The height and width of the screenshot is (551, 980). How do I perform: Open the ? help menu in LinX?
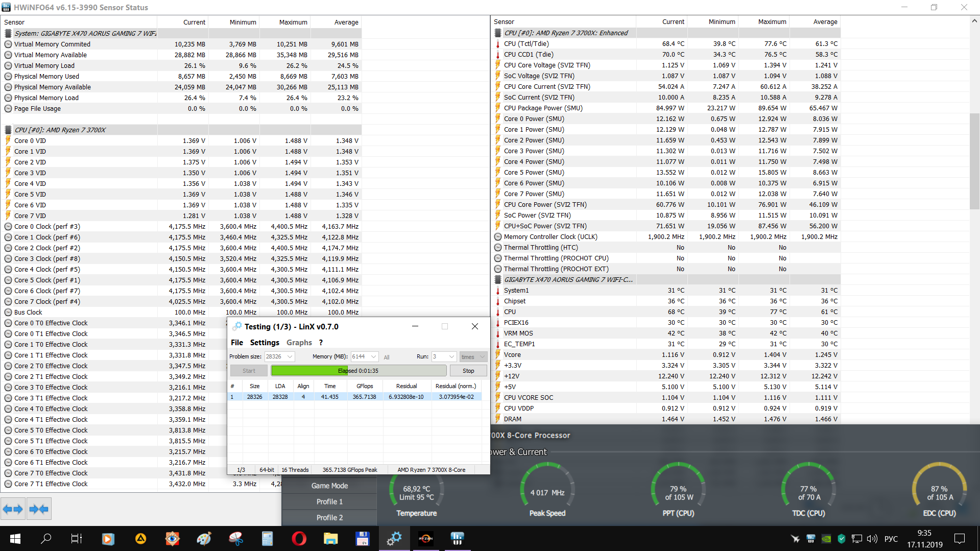pos(321,343)
